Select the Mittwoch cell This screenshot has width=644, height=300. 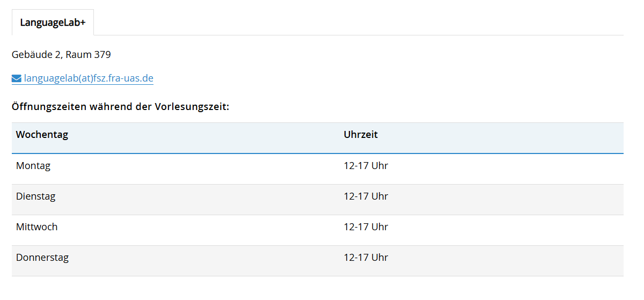pos(37,227)
